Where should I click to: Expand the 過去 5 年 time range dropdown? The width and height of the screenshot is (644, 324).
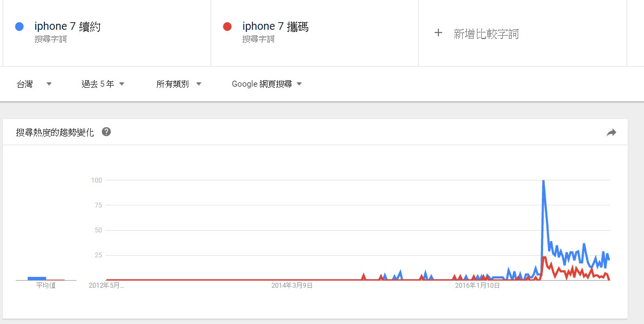(103, 84)
